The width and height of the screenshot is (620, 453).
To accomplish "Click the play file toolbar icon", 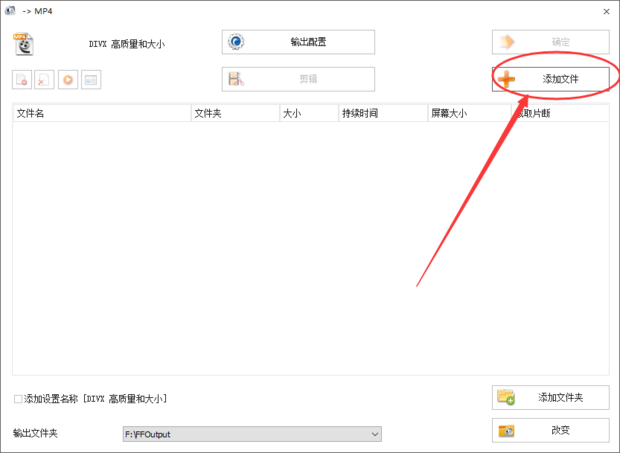I will (x=67, y=80).
